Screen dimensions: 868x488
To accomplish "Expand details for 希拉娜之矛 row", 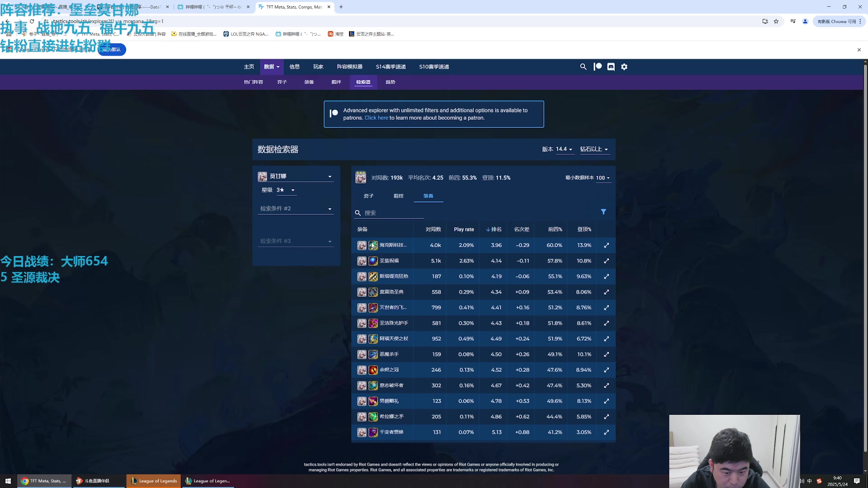I will (607, 417).
